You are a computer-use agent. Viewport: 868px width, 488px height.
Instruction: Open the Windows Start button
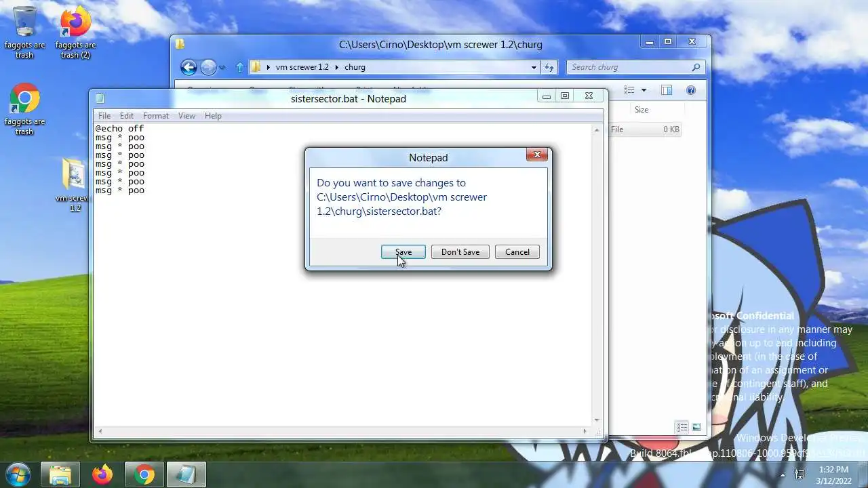pyautogui.click(x=18, y=474)
